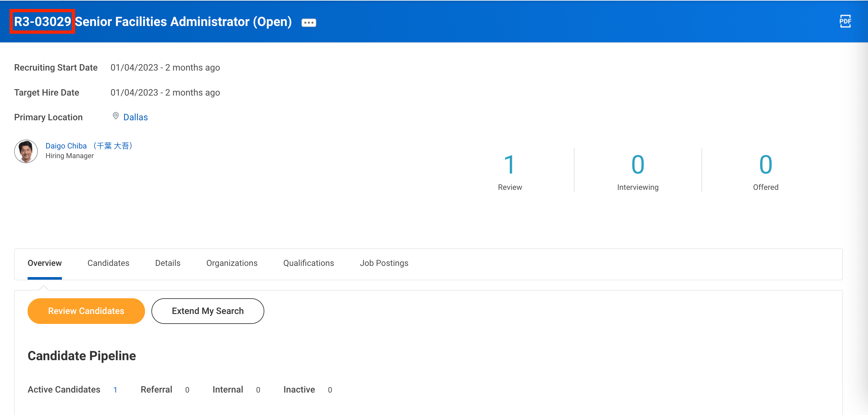Viewport: 868px width, 415px height.
Task: Export the requisition as PDF
Action: [846, 21]
